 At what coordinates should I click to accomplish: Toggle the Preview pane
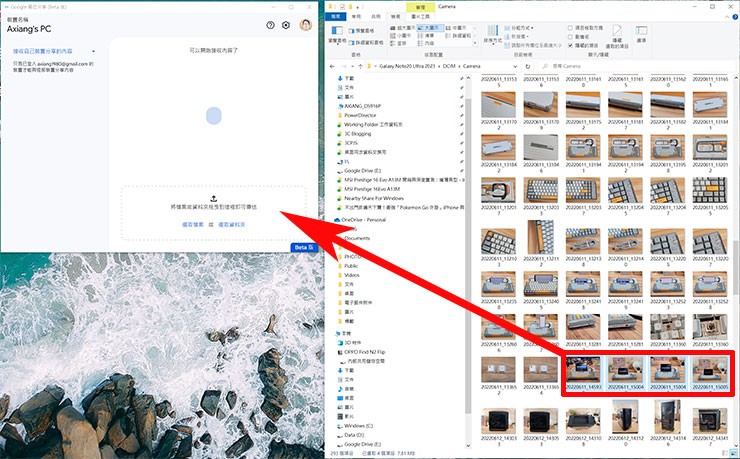[361, 31]
